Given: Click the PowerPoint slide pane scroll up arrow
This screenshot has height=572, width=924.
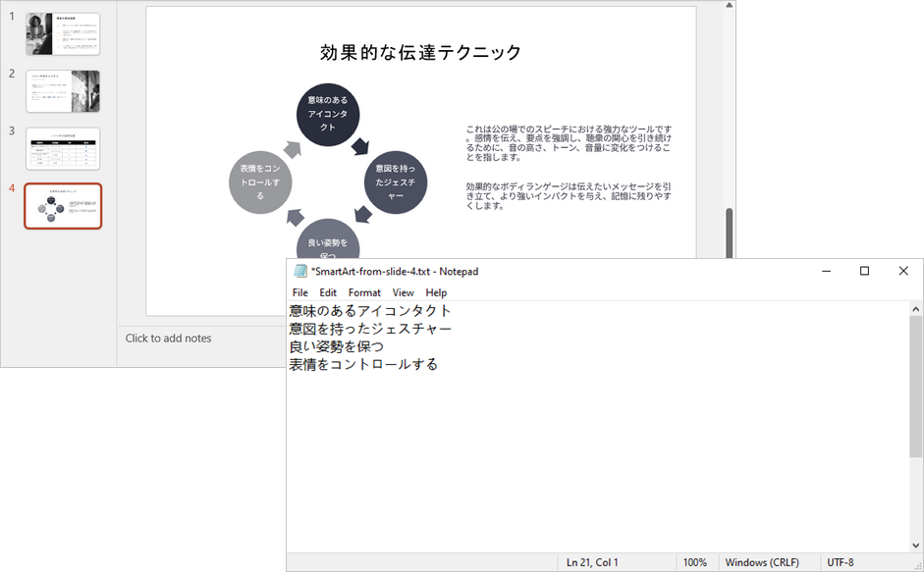Looking at the screenshot, I should click(x=729, y=5).
